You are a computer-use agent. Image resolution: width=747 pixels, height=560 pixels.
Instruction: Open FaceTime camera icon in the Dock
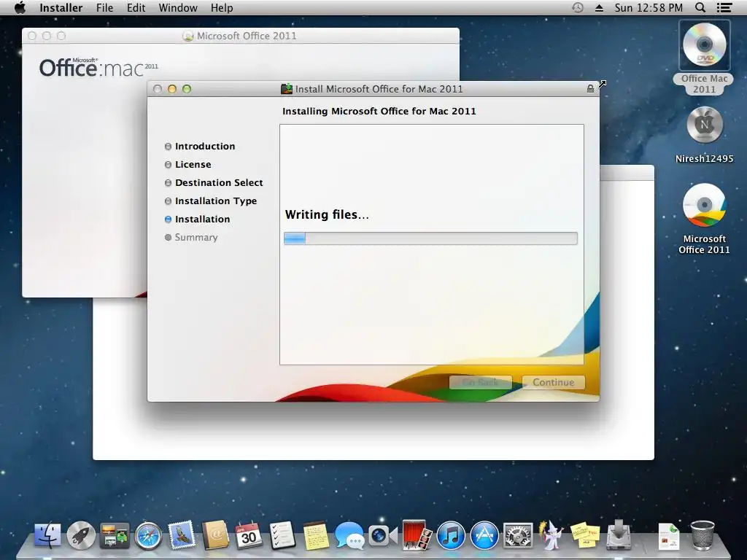(x=382, y=535)
